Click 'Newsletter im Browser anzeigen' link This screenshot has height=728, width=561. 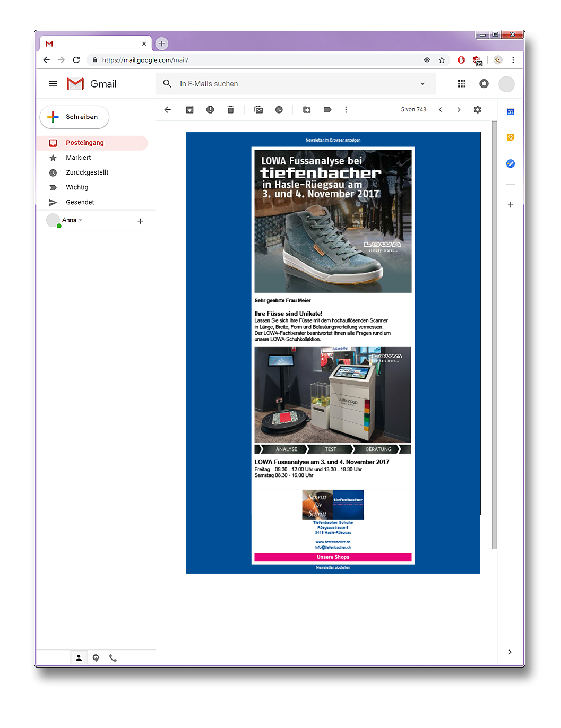[x=333, y=140]
